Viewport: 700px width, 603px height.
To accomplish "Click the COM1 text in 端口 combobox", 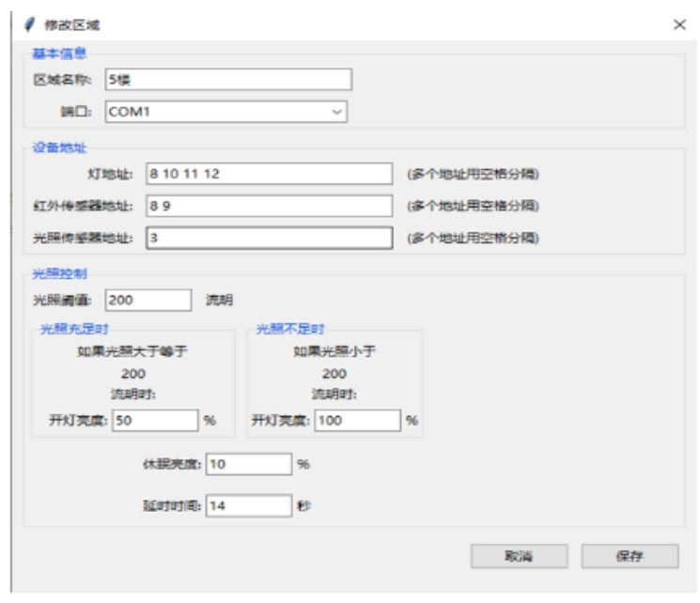I will tap(128, 112).
